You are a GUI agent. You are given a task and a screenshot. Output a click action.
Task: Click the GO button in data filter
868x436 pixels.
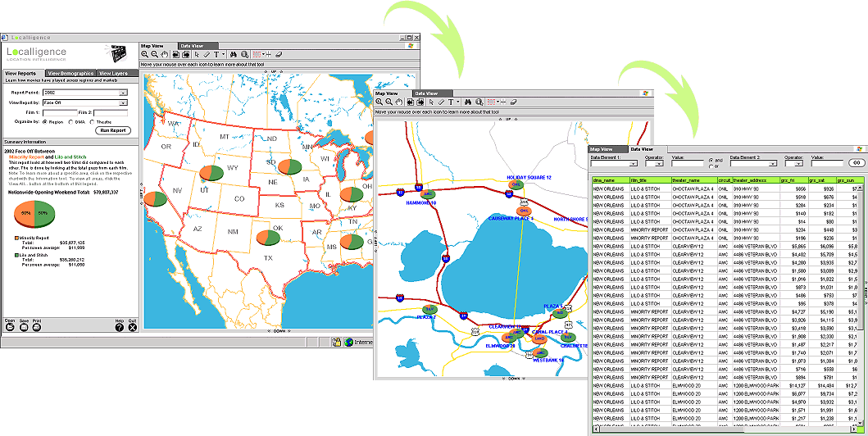click(857, 163)
